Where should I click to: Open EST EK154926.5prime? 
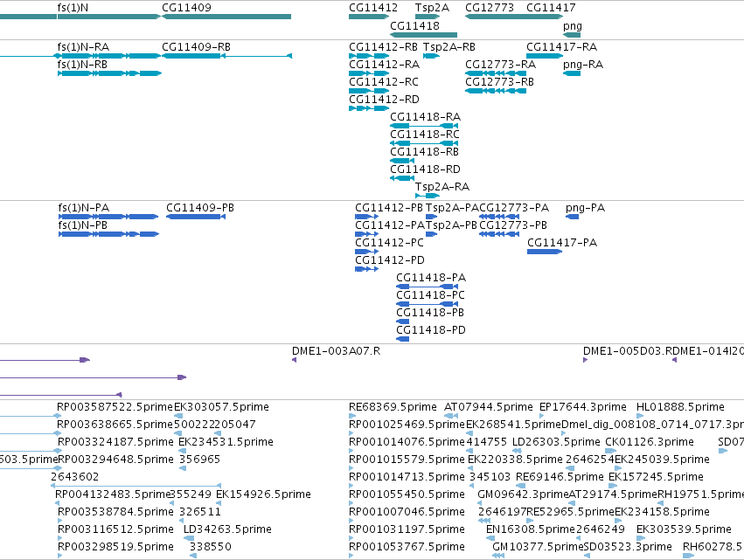[219, 503]
